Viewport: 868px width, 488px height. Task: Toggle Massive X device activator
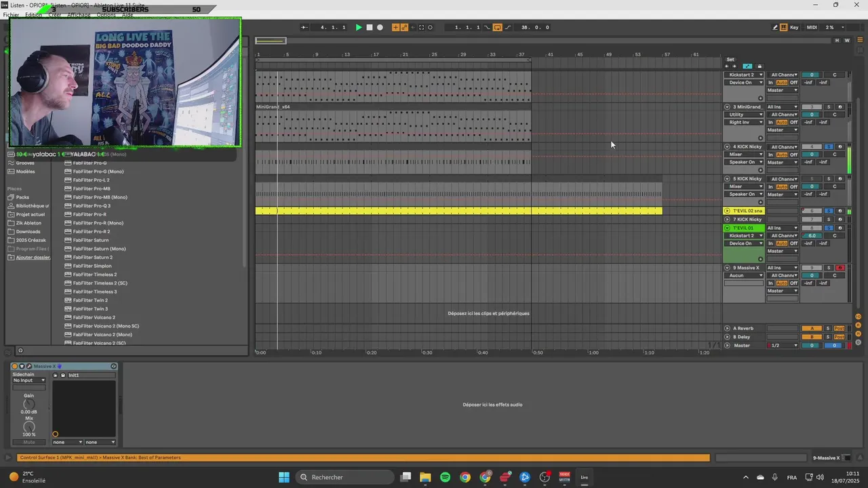click(15, 366)
